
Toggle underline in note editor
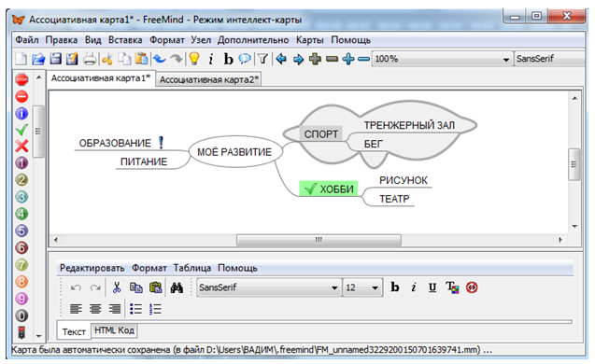pyautogui.click(x=432, y=287)
